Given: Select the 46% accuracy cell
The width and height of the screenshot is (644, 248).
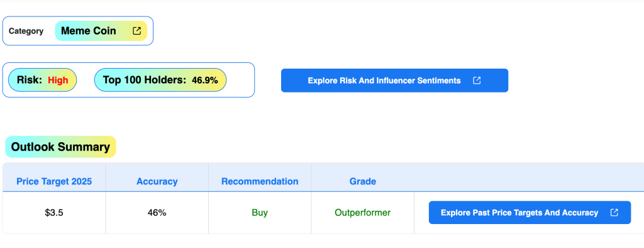Looking at the screenshot, I should 157,213.
